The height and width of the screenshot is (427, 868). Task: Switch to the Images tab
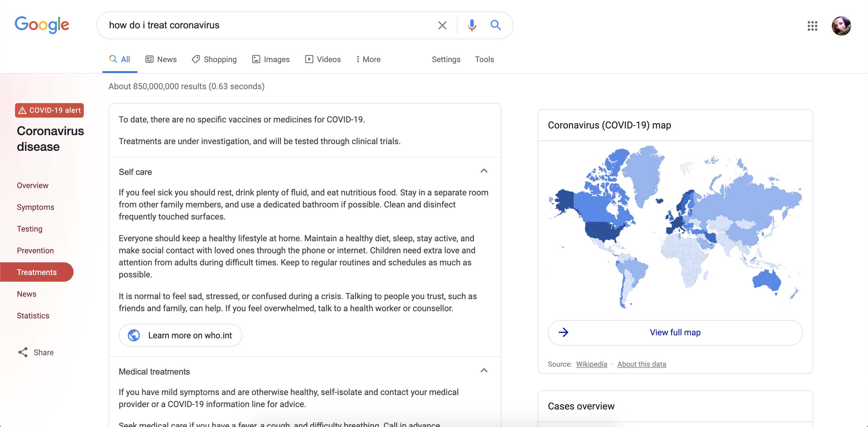[x=271, y=59]
